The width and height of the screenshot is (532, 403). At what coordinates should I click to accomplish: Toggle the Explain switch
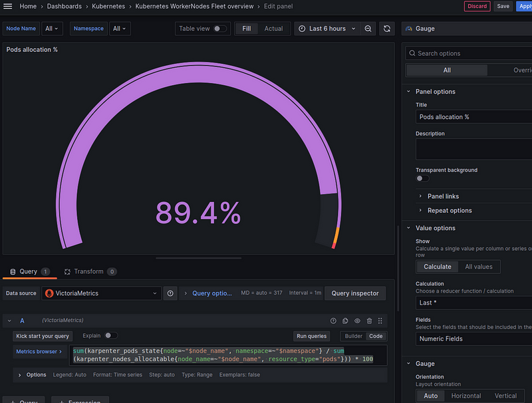(111, 336)
